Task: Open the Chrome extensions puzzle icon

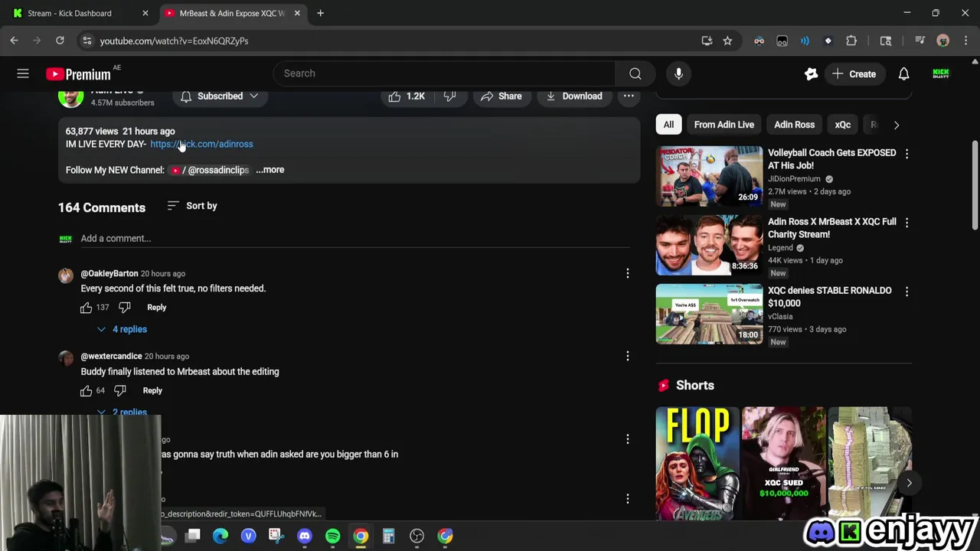Action: (851, 41)
